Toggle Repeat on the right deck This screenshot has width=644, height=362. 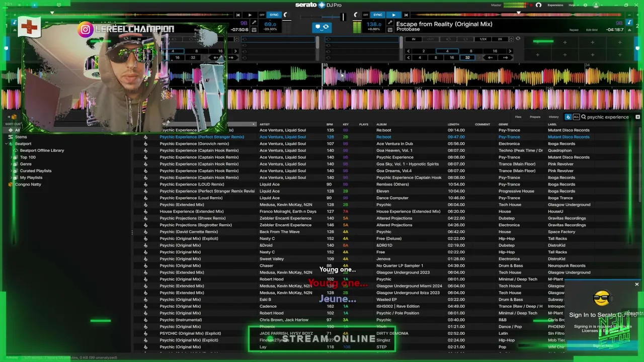tap(574, 30)
